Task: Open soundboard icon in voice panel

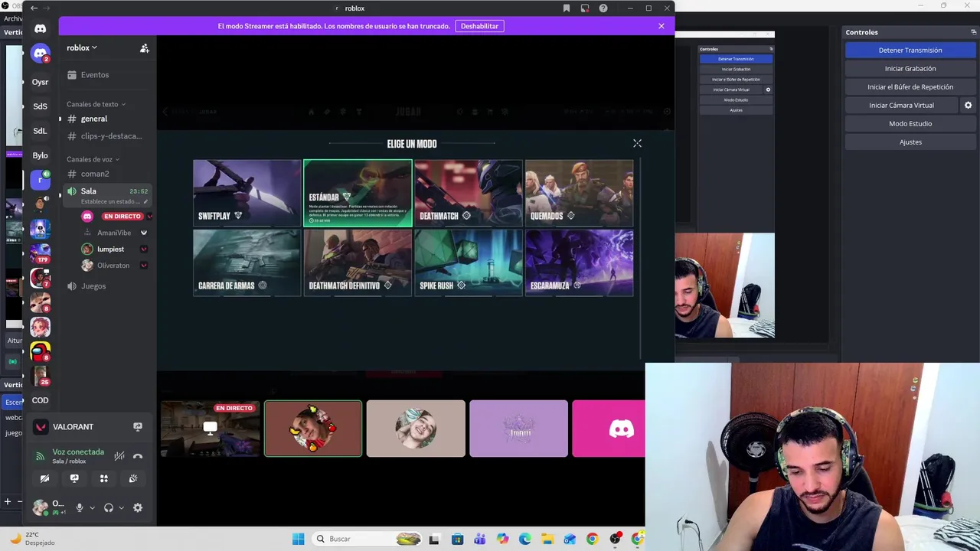Action: coord(133,478)
